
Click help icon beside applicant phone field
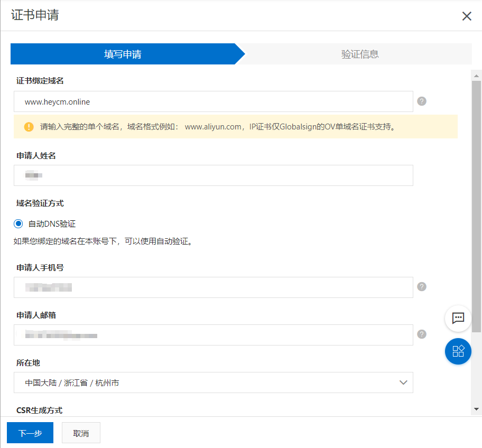point(421,286)
